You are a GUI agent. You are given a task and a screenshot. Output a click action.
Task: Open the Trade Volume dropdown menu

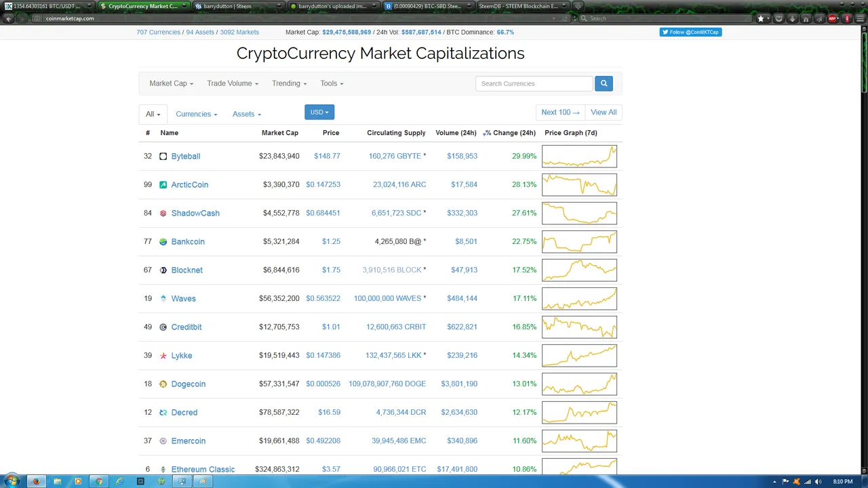tap(233, 83)
